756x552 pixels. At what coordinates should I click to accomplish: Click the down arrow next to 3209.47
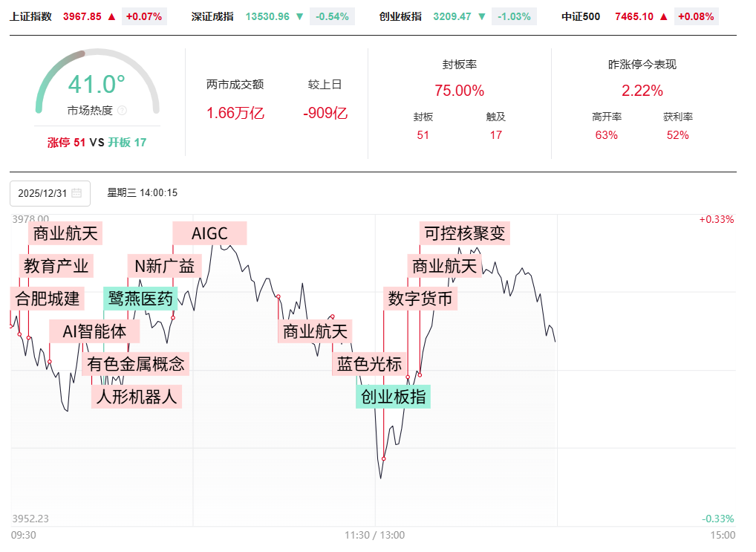[483, 16]
